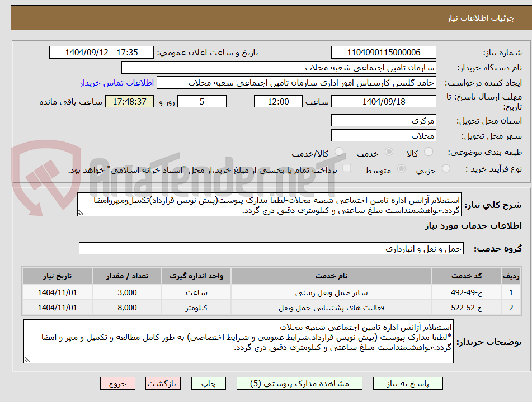Click the پاسخ به نیاز button

coord(408,384)
